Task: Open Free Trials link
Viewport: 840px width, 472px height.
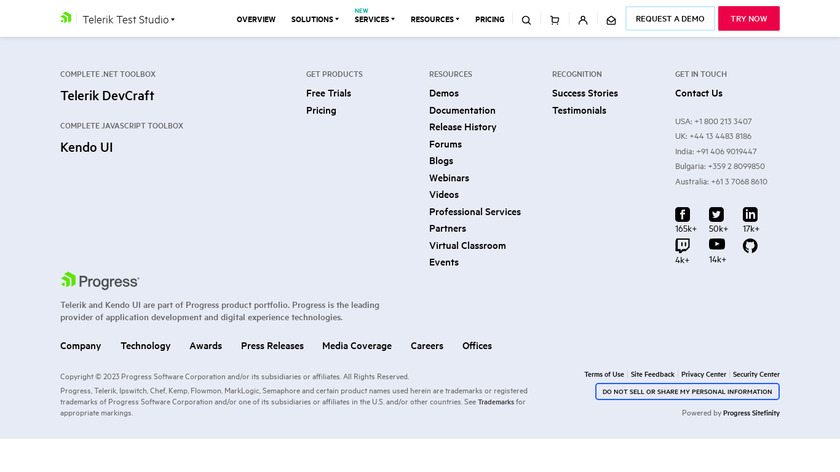Action: (328, 93)
